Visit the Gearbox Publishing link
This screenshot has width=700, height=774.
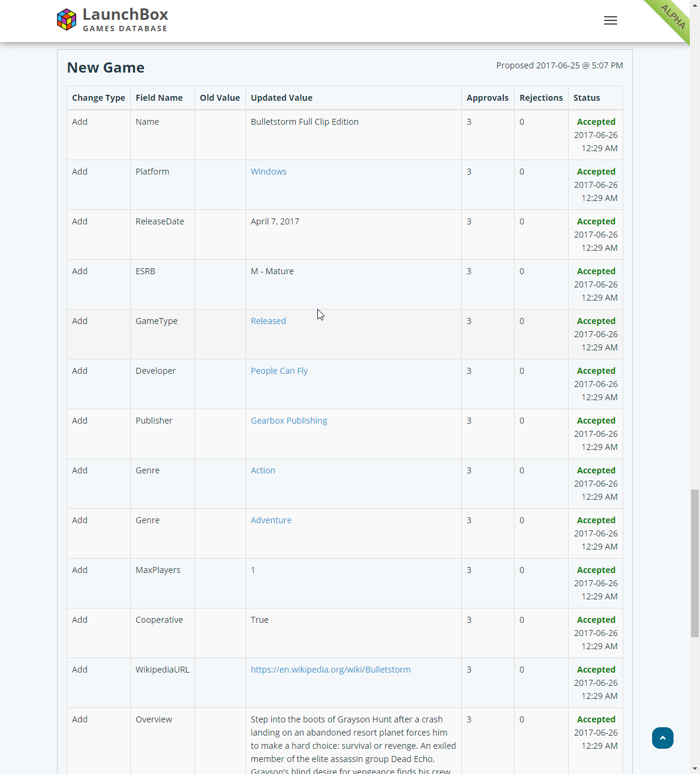click(x=289, y=421)
